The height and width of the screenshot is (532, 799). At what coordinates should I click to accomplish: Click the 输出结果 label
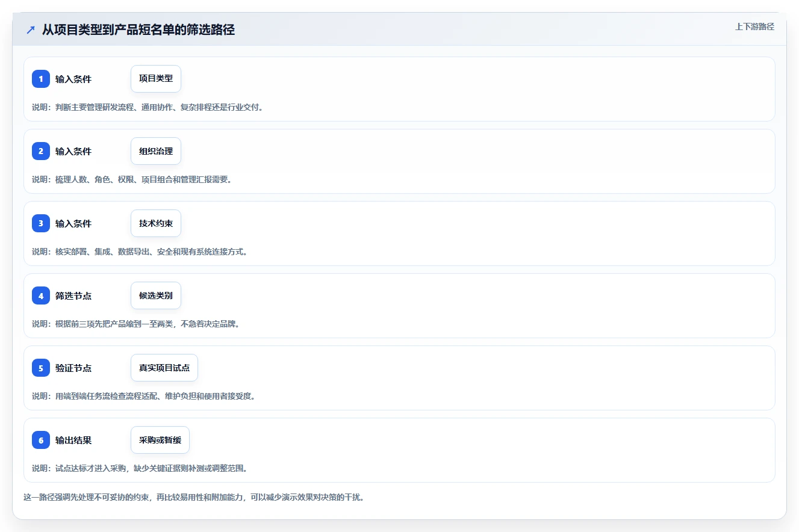pos(73,440)
